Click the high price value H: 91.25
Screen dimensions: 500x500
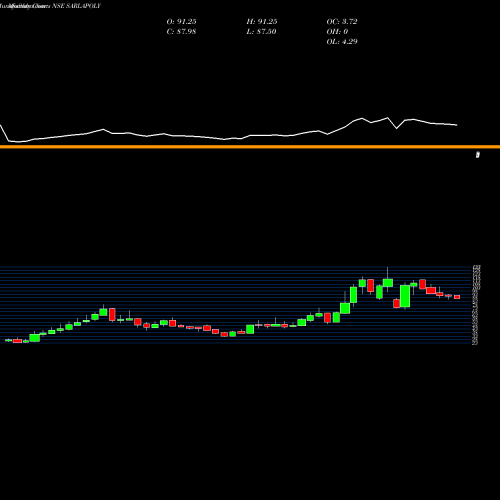click(262, 22)
